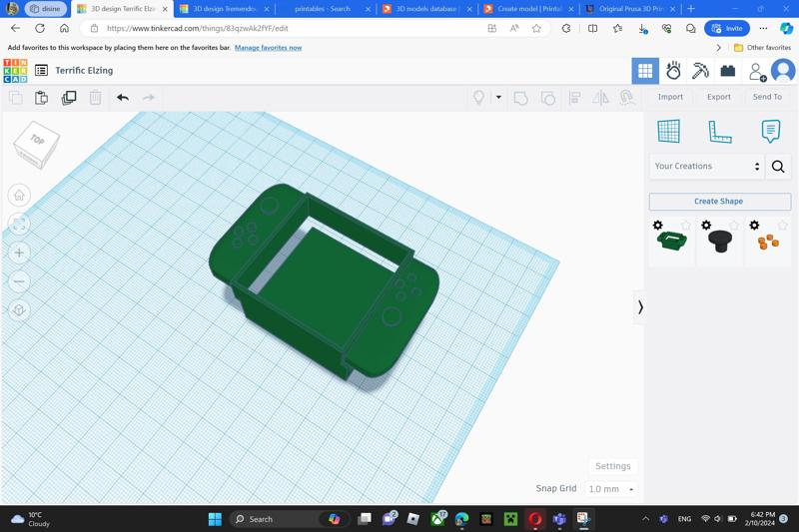This screenshot has height=532, width=799.
Task: Open the Export menu
Action: 718,97
